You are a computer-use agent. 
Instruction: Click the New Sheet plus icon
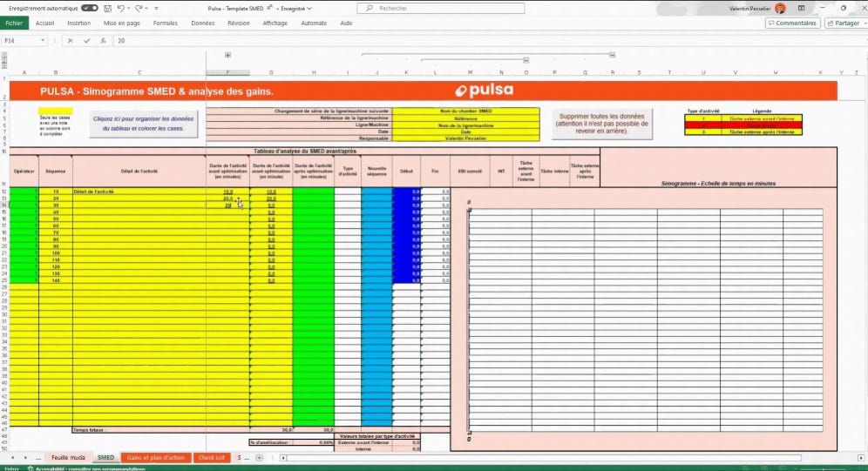259,458
